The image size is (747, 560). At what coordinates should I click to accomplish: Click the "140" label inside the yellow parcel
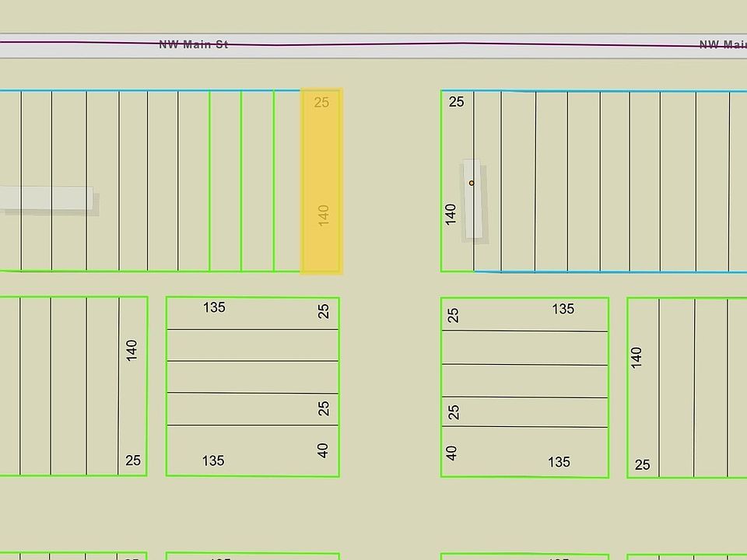click(x=323, y=215)
